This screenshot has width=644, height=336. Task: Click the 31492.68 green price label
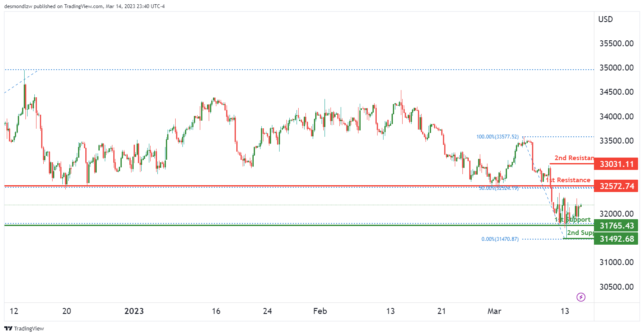point(616,239)
